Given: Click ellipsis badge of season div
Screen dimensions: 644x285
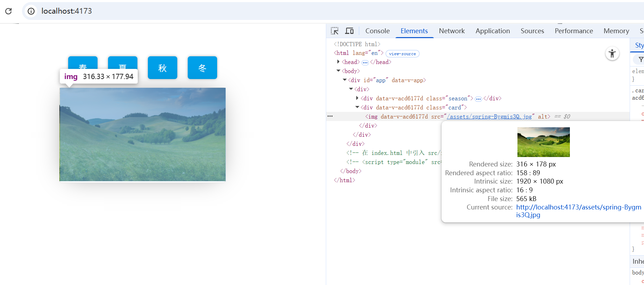Looking at the screenshot, I should click(478, 99).
